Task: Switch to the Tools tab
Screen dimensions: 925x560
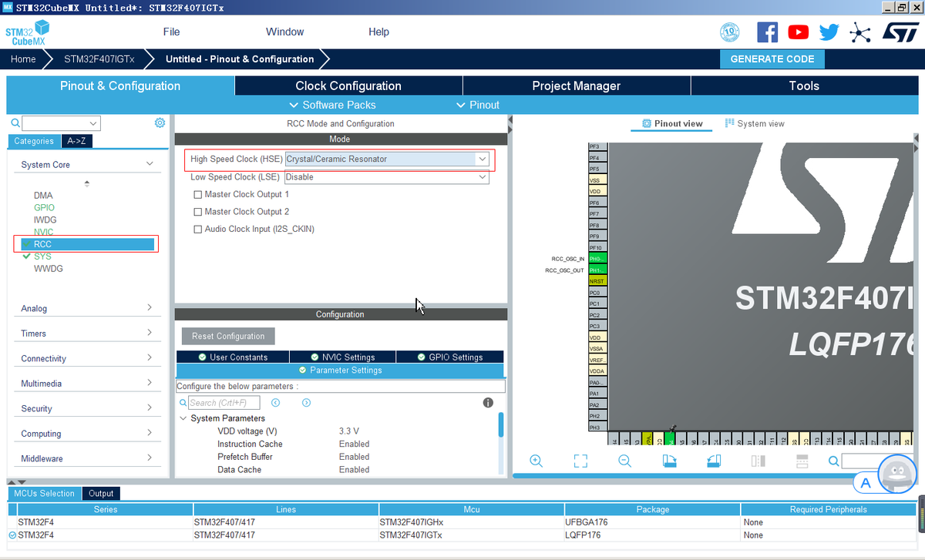Action: 804,86
